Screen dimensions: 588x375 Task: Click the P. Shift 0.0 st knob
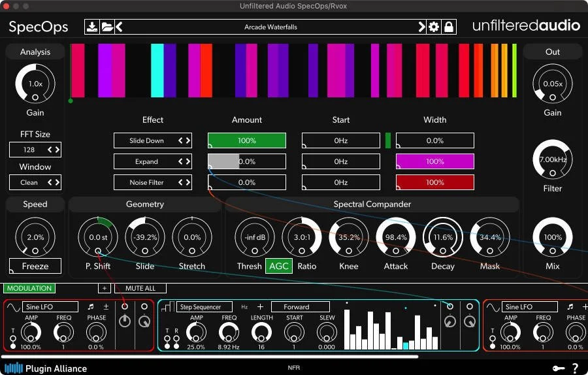click(98, 237)
